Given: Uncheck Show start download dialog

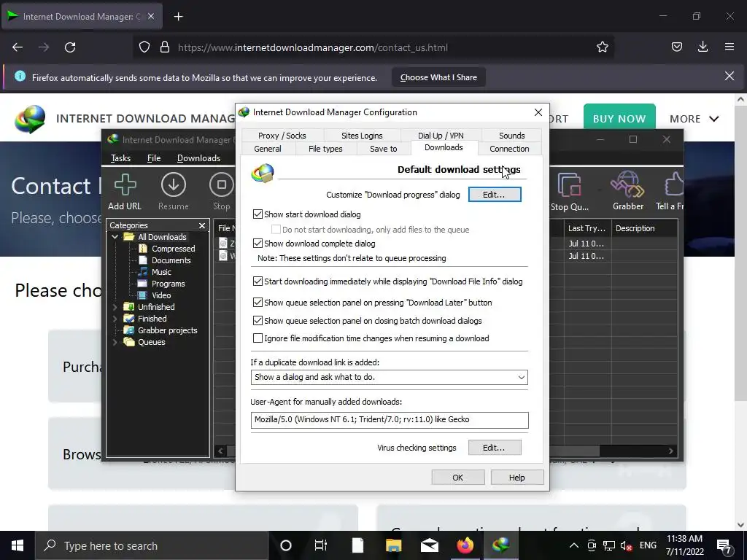Looking at the screenshot, I should click(x=258, y=214).
